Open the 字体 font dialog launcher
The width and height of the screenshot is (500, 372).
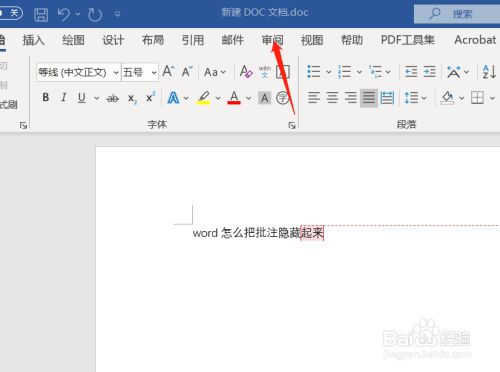292,125
